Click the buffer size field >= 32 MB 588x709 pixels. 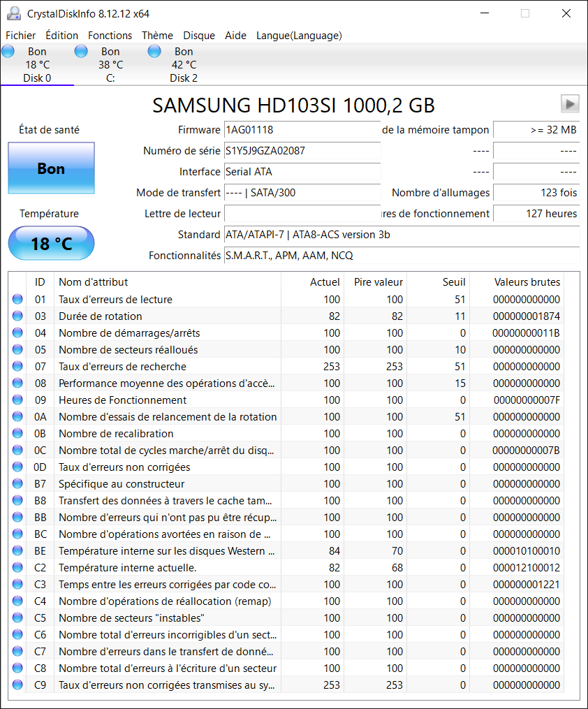[536, 130]
